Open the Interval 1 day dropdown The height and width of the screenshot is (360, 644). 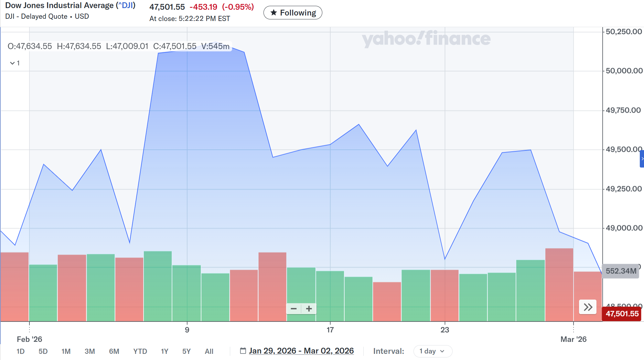(x=432, y=351)
